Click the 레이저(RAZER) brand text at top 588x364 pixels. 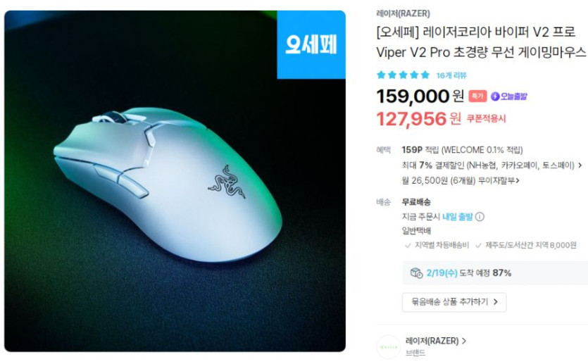pyautogui.click(x=403, y=13)
